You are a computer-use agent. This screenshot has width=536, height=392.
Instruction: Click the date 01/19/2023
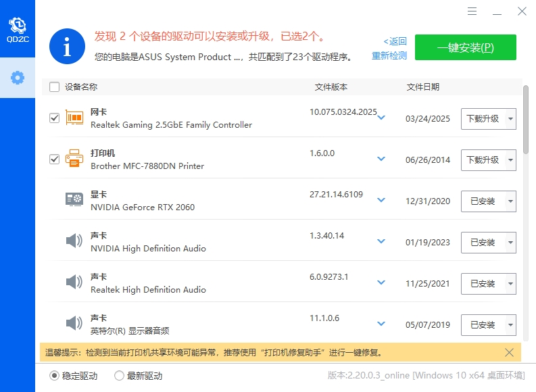[x=428, y=243]
